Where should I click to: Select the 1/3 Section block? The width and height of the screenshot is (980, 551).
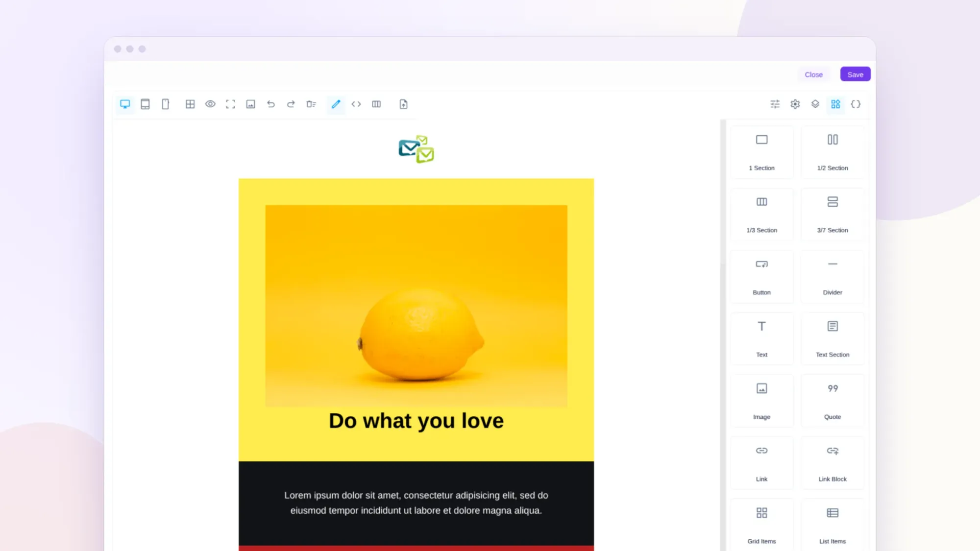(x=761, y=215)
